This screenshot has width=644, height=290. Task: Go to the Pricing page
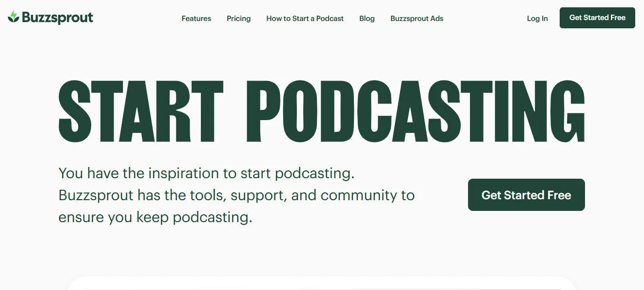(238, 19)
